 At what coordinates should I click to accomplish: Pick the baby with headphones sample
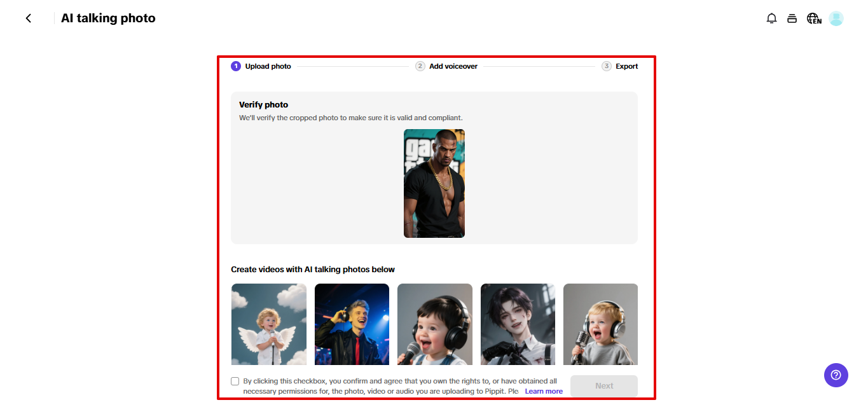tap(434, 324)
